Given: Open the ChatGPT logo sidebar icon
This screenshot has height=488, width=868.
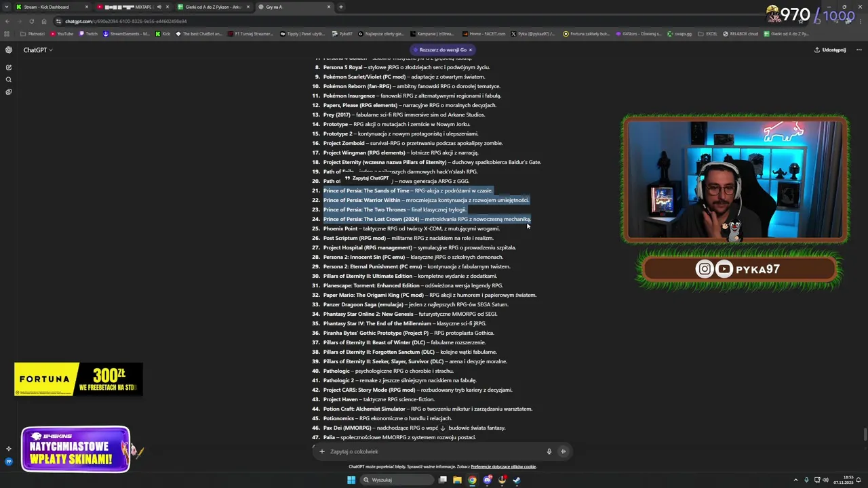Looking at the screenshot, I should [9, 49].
